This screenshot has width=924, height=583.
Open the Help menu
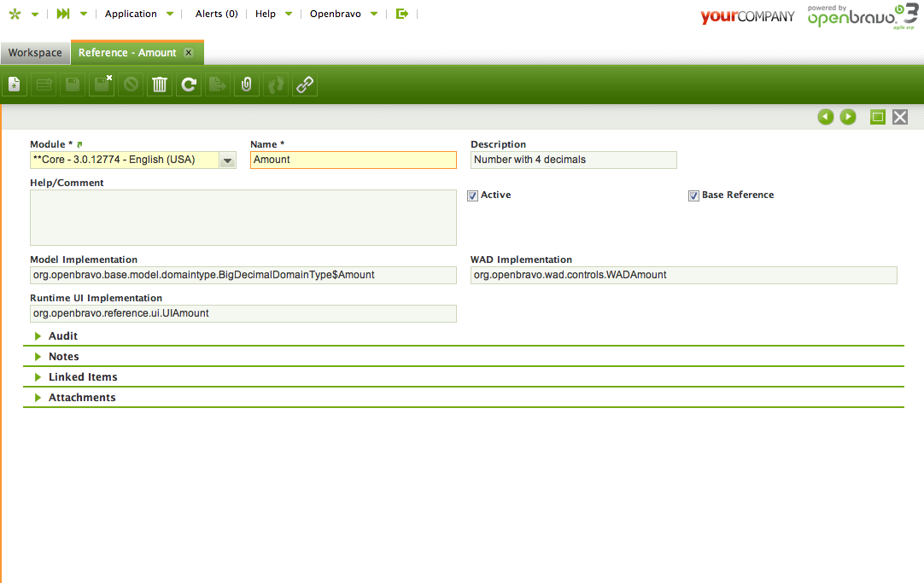tap(266, 14)
